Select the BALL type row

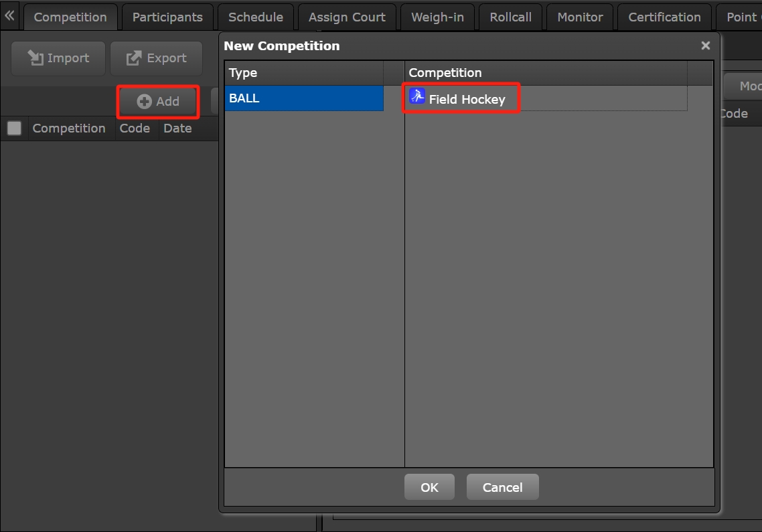click(304, 98)
